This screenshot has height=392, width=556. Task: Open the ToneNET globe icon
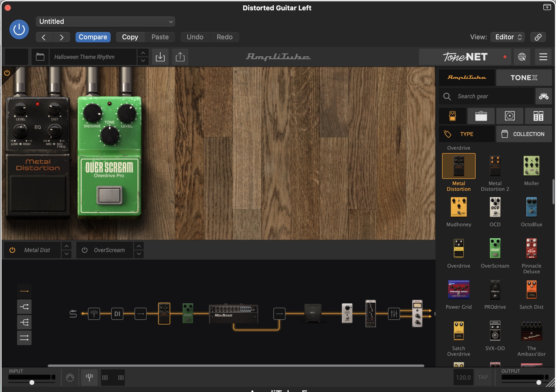(x=522, y=57)
